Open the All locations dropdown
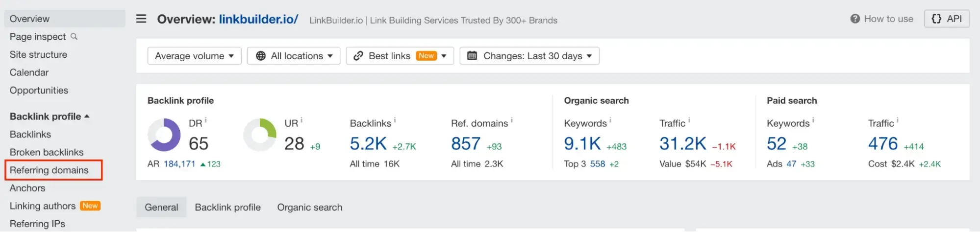The height and width of the screenshot is (232, 980). [x=293, y=56]
